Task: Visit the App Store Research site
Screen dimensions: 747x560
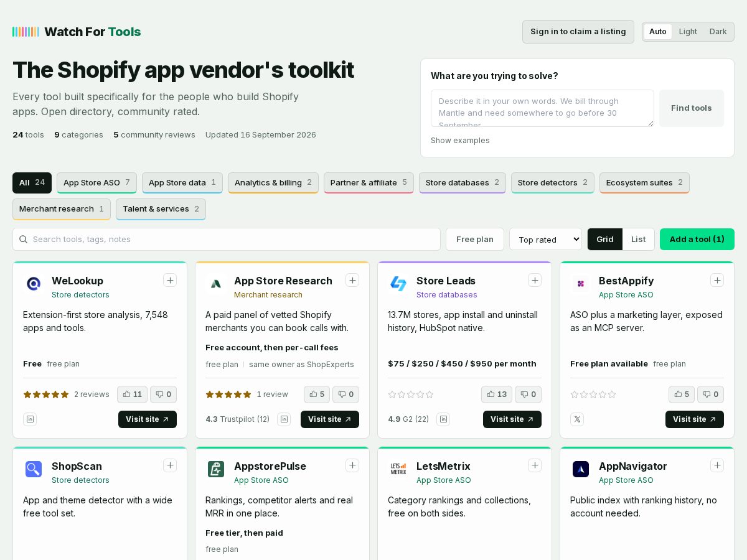Action: [330, 419]
